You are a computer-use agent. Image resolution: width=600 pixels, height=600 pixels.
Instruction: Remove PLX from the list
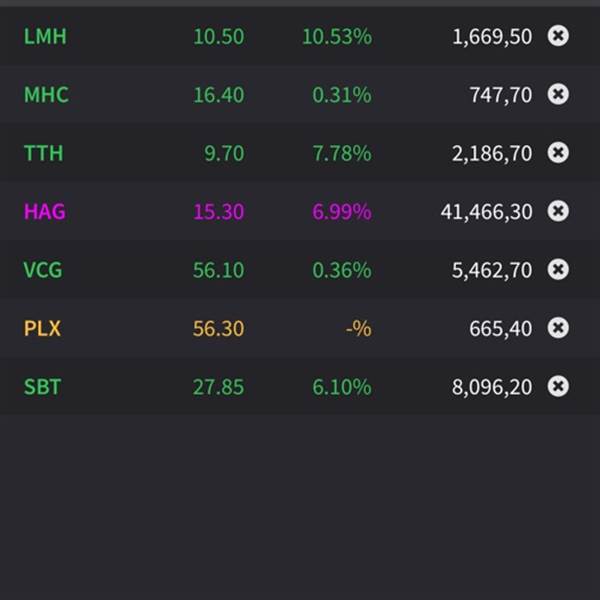click(x=558, y=328)
